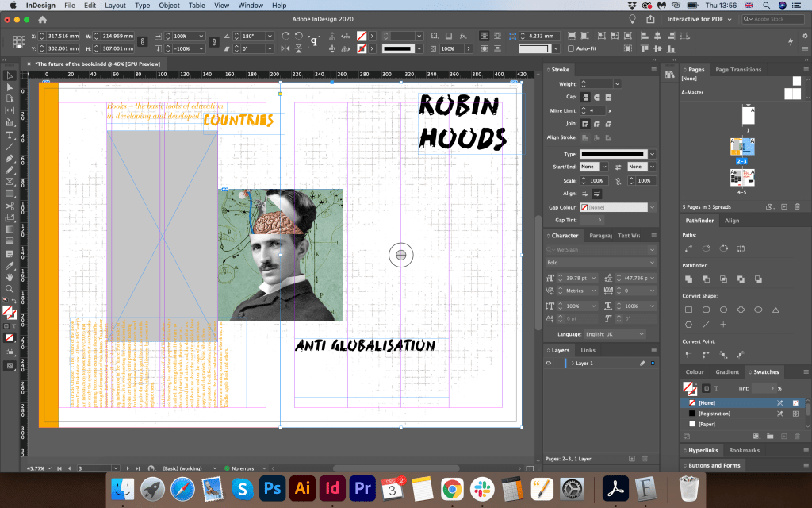Viewport: 812px width, 508px height.
Task: Select the Type tool in the toolbox
Action: point(10,134)
